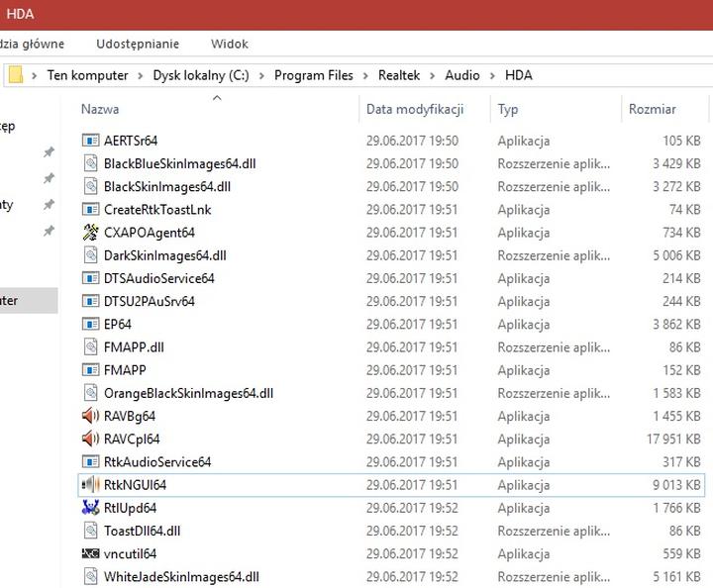Select the DTSU2PAuSrv64 application icon

[90, 301]
